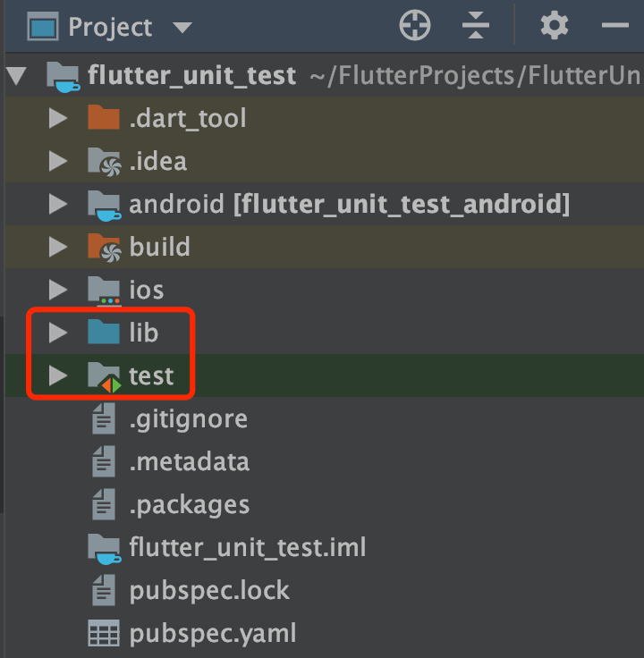Click the .dart_tool folder icon
The image size is (644, 658).
coord(104,118)
